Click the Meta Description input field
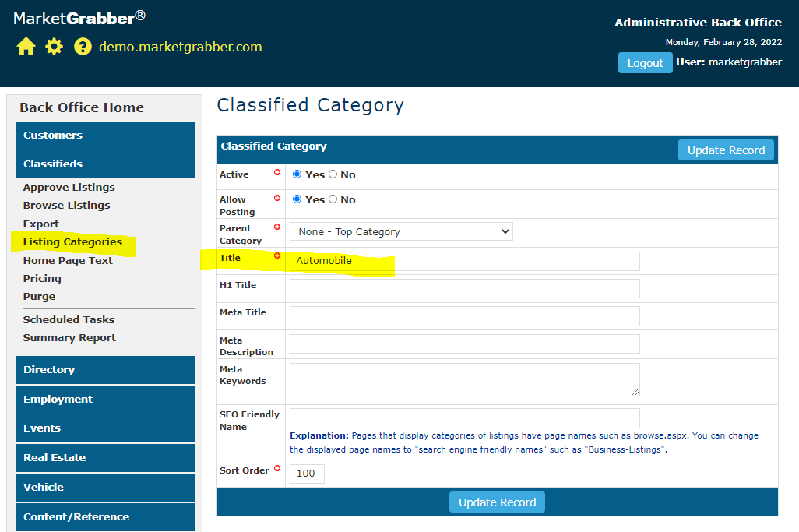 point(465,344)
